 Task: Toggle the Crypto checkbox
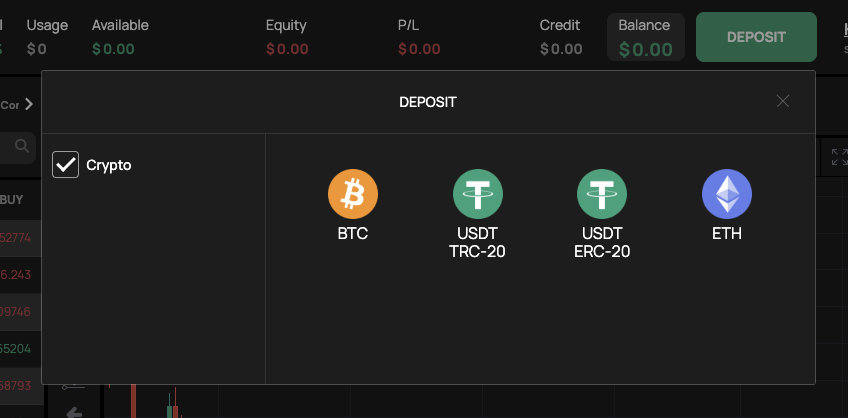click(x=66, y=165)
